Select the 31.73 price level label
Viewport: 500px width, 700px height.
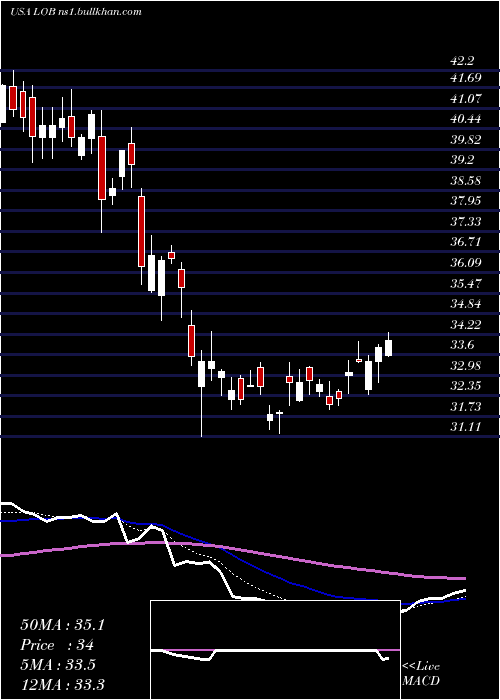(x=466, y=407)
